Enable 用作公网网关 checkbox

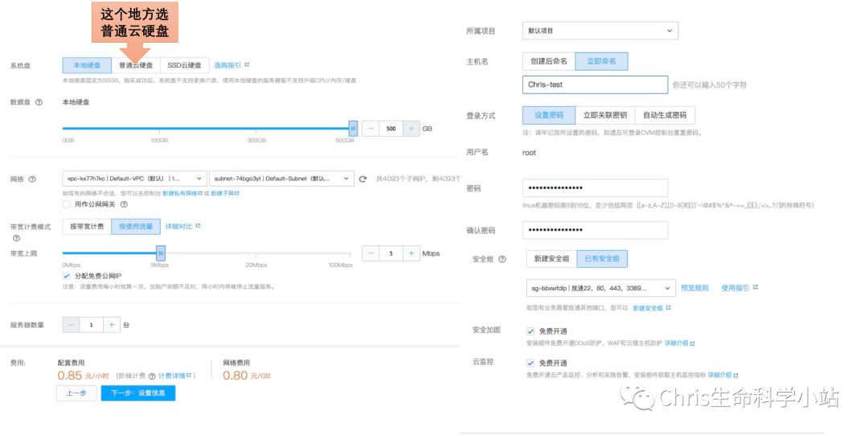tap(67, 204)
